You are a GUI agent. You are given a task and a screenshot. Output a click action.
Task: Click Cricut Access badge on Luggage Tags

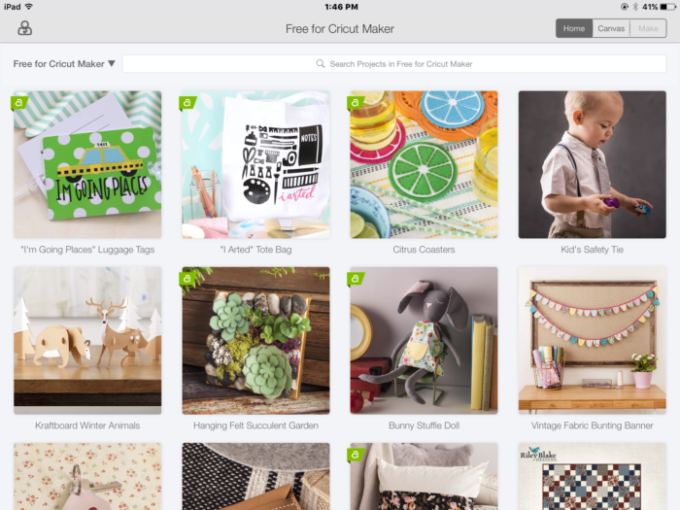coord(19,103)
